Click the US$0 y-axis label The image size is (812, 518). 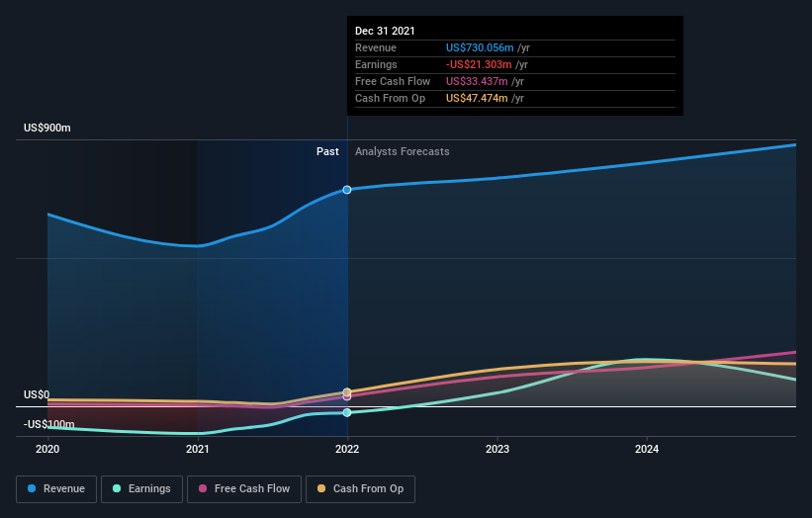37,394
